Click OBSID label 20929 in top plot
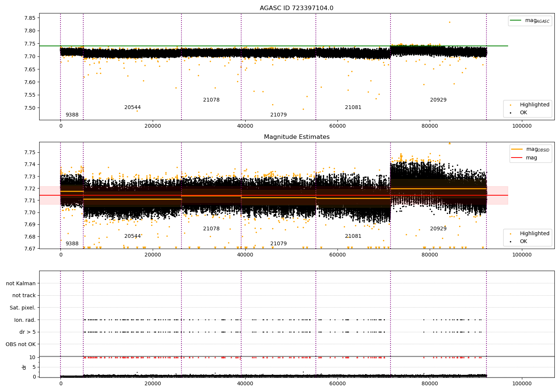560x392 pixels. 438,100
